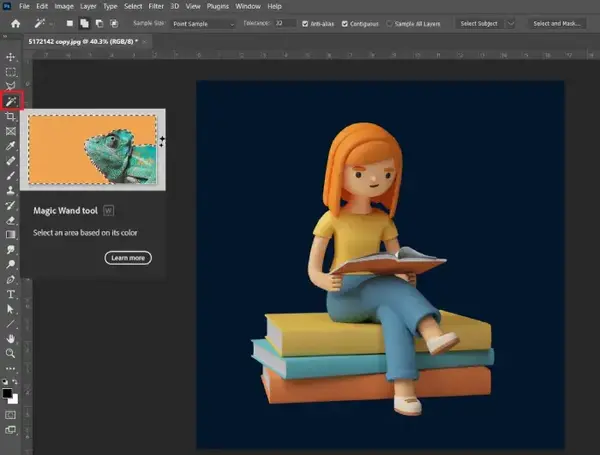
Task: Toggle Quick Mask mode
Action: 10,415
